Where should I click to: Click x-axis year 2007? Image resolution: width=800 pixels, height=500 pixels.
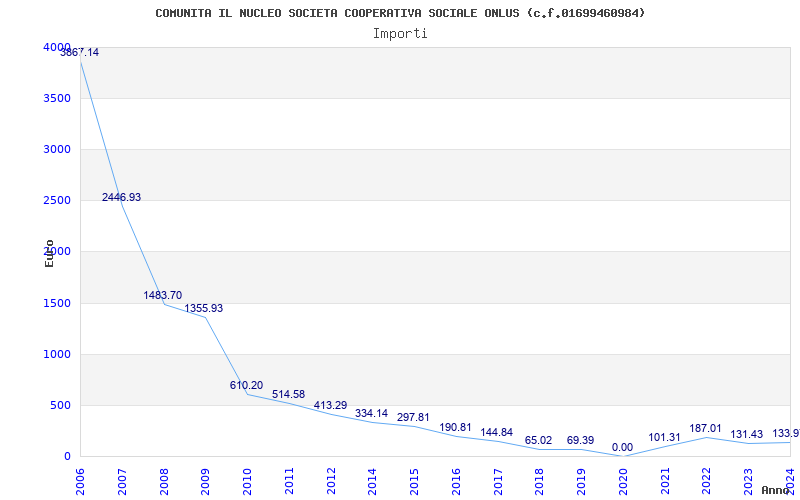(x=122, y=482)
